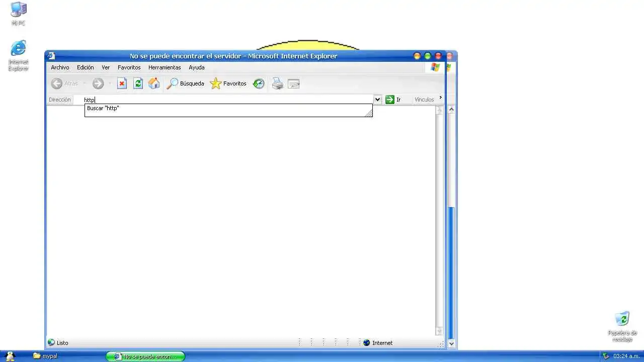Click the Listo status bar text

point(62,343)
